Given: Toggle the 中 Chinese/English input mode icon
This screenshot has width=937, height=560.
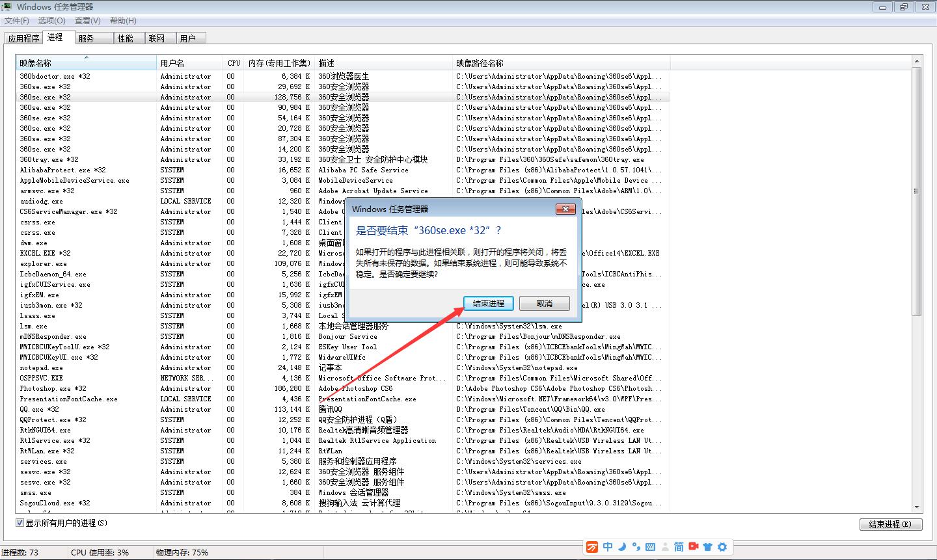Looking at the screenshot, I should coord(608,547).
